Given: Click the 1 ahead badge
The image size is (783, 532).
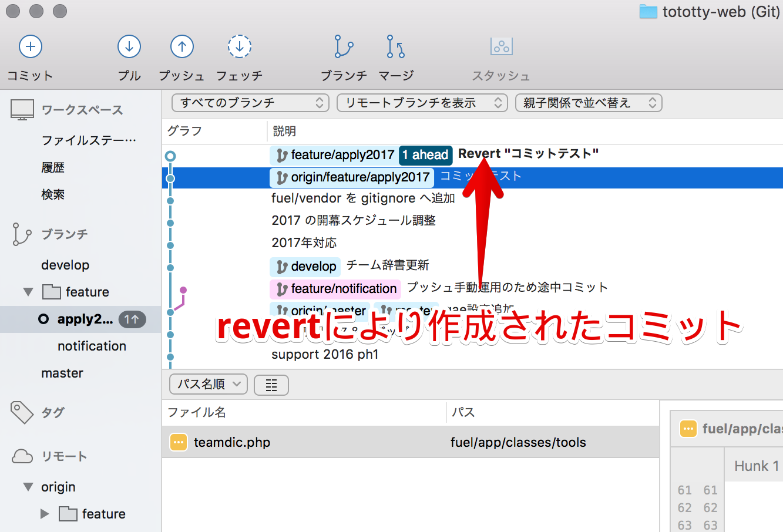Looking at the screenshot, I should click(426, 155).
